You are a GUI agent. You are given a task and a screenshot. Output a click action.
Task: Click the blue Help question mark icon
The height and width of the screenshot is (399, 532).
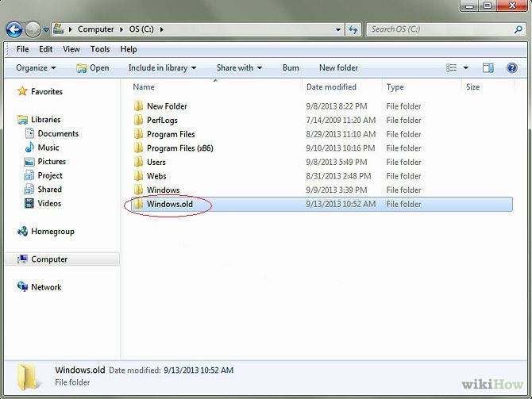(x=511, y=67)
